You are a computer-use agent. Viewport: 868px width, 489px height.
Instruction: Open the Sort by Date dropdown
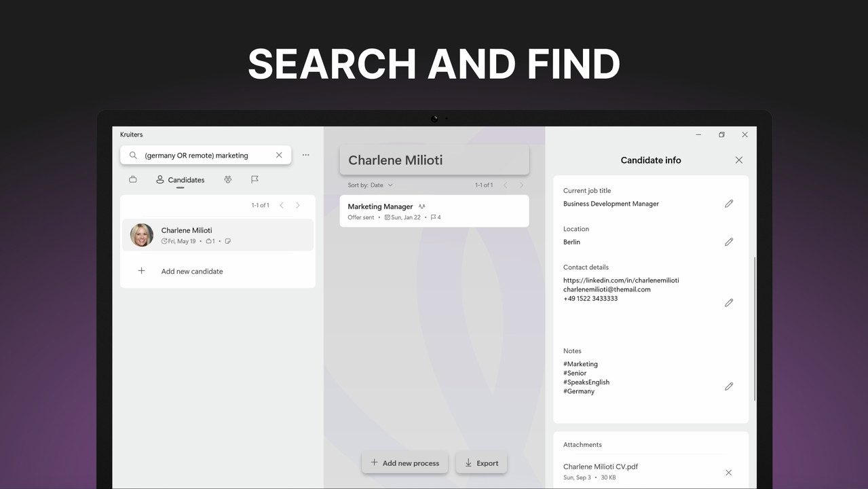(x=371, y=185)
